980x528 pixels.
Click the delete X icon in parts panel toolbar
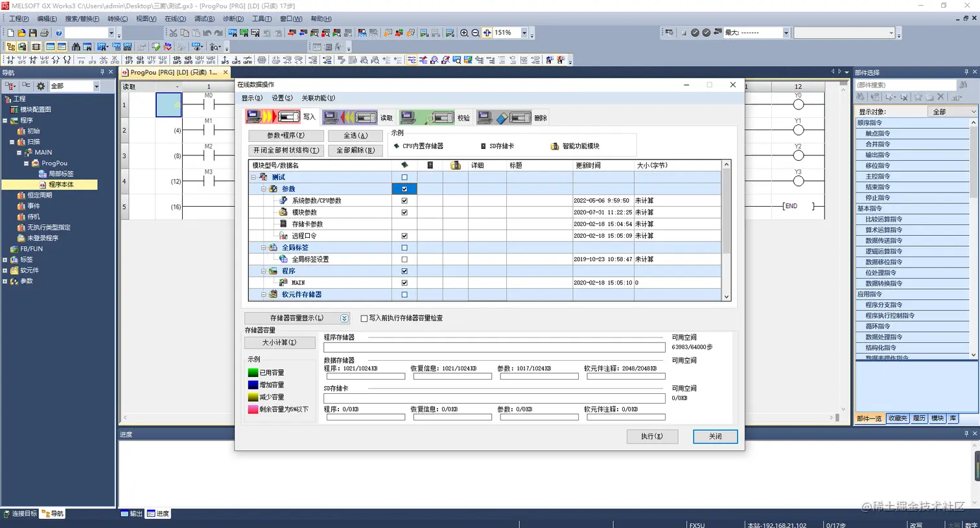[x=941, y=97]
